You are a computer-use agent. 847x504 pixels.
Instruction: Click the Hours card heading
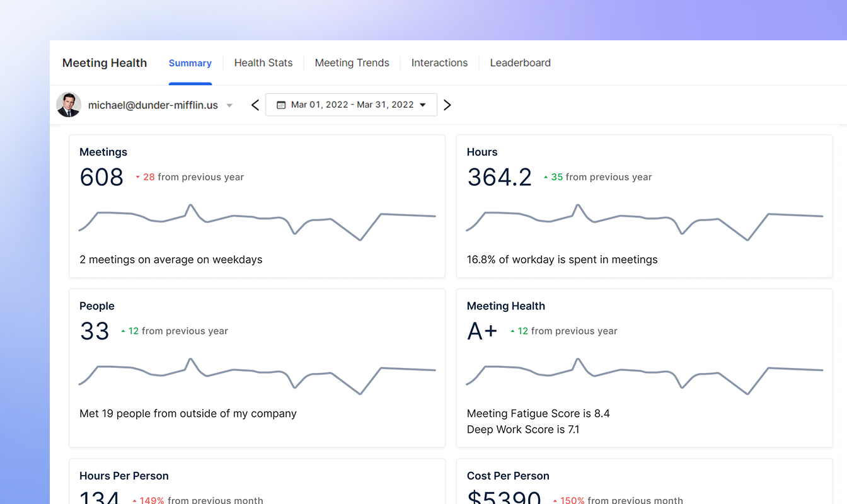pyautogui.click(x=482, y=152)
